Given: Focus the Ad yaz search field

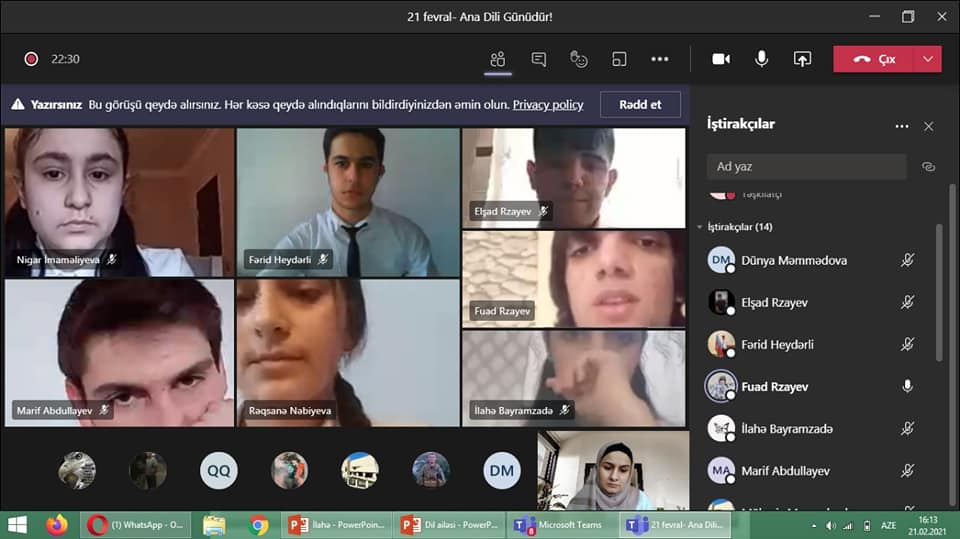Looking at the screenshot, I should (806, 167).
